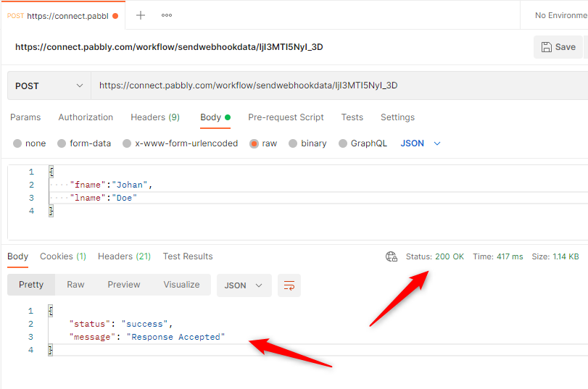Open the Tests tab
This screenshot has height=389, width=588.
click(352, 117)
